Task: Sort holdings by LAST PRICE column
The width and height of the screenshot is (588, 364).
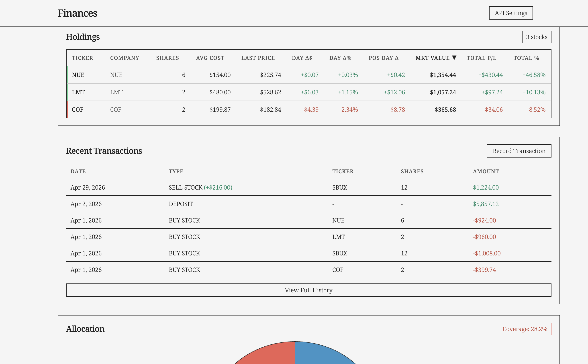Action: click(x=258, y=58)
